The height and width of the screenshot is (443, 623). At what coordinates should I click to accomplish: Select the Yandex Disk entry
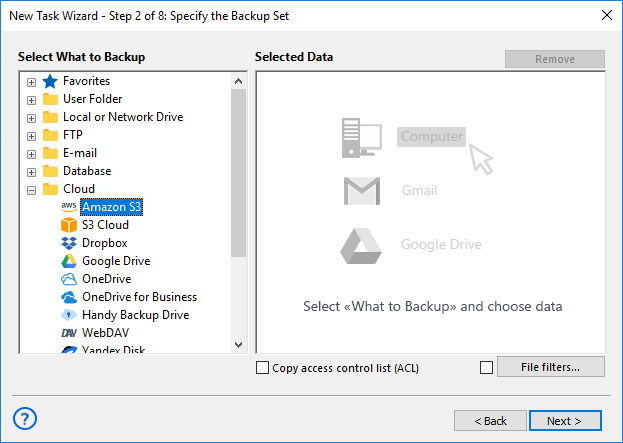tap(113, 349)
